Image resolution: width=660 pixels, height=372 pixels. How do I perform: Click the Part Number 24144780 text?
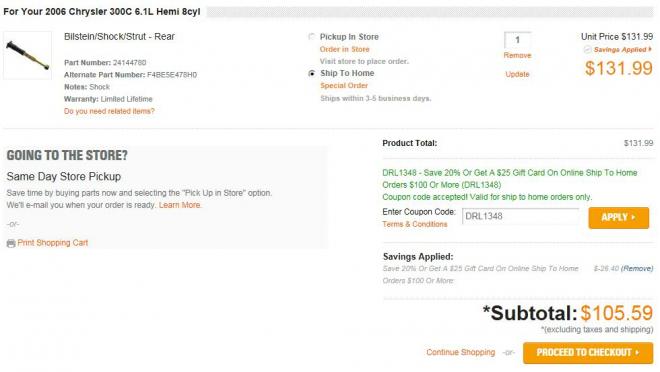pos(105,63)
